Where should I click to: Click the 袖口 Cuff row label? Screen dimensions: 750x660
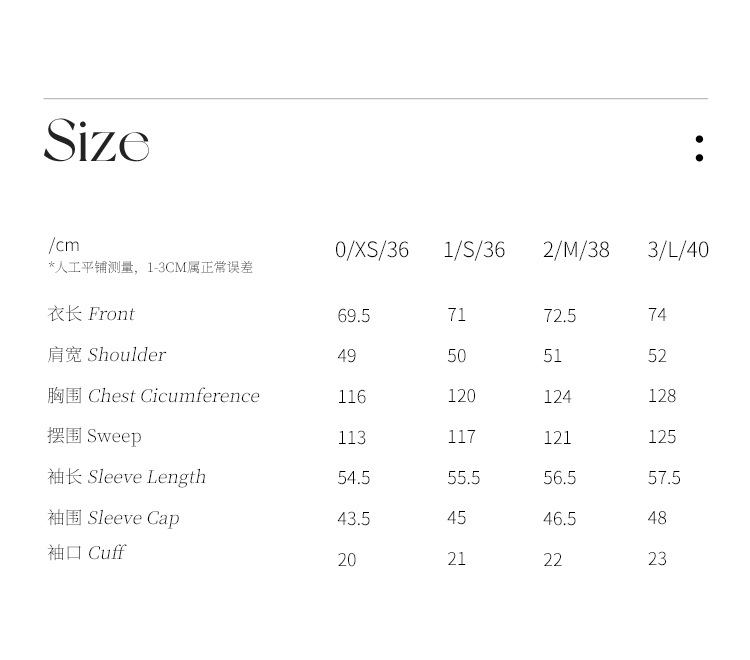pyautogui.click(x=86, y=553)
